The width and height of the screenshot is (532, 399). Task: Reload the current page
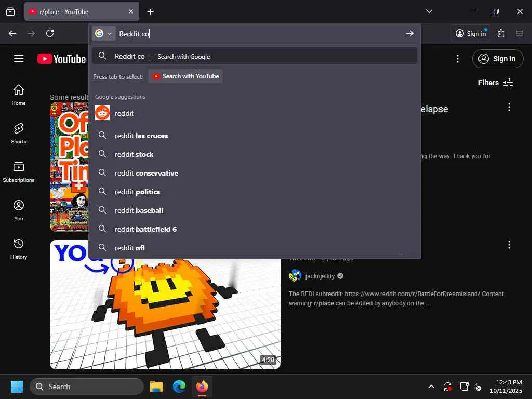coord(50,33)
